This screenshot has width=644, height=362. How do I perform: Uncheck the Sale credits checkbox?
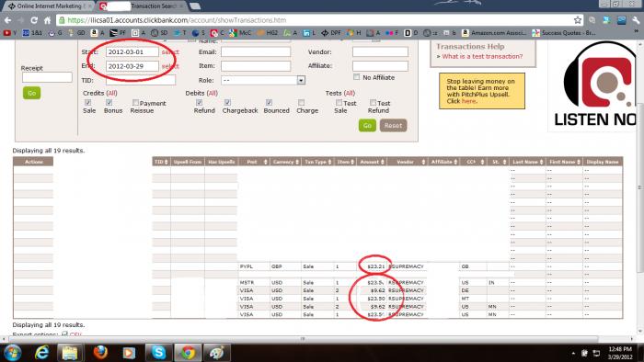[88, 103]
